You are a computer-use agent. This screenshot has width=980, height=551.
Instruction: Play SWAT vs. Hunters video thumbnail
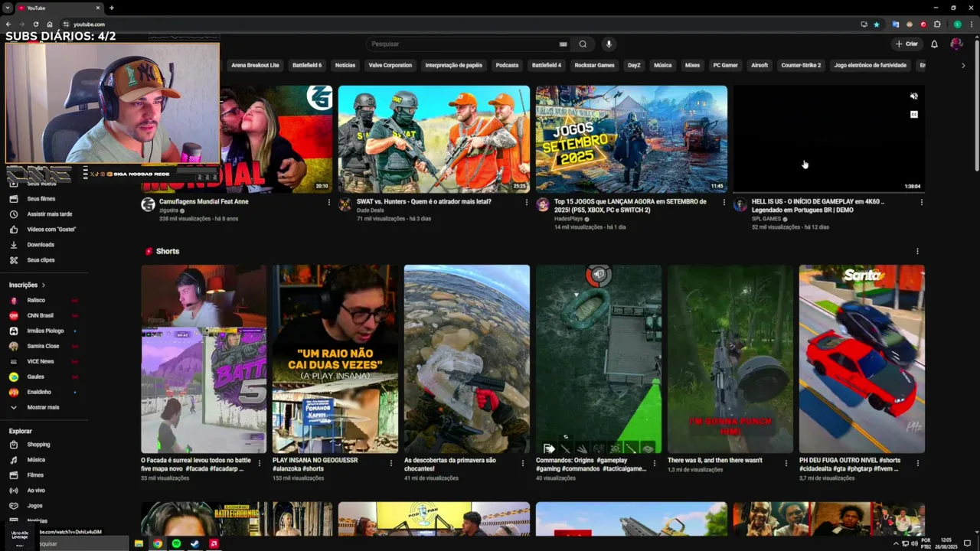[x=434, y=139]
